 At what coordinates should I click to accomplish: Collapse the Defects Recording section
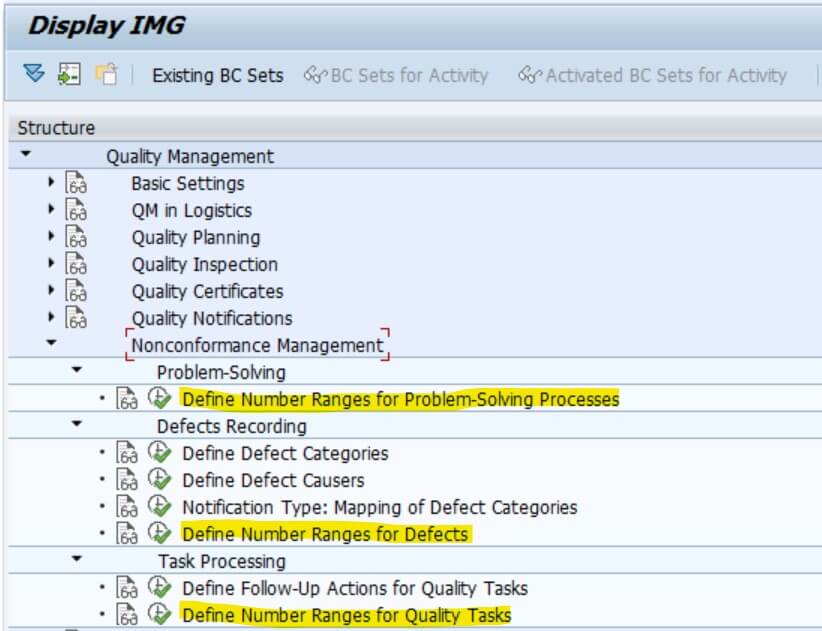coord(77,423)
